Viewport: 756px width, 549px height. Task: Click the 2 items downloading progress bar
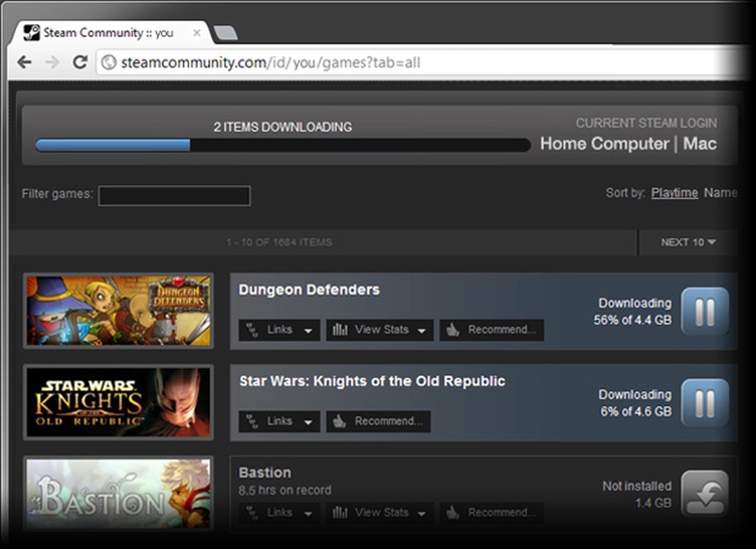coord(282,146)
